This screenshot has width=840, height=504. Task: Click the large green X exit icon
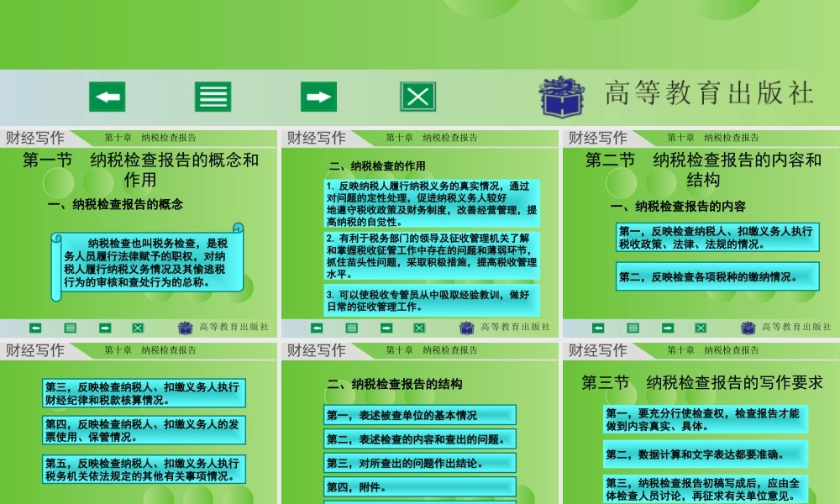pyautogui.click(x=417, y=97)
